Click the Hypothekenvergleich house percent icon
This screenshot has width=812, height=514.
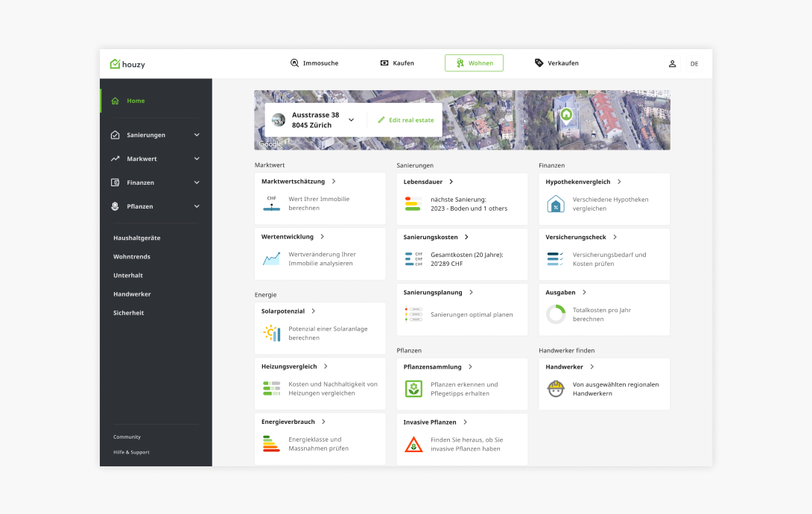[556, 204]
